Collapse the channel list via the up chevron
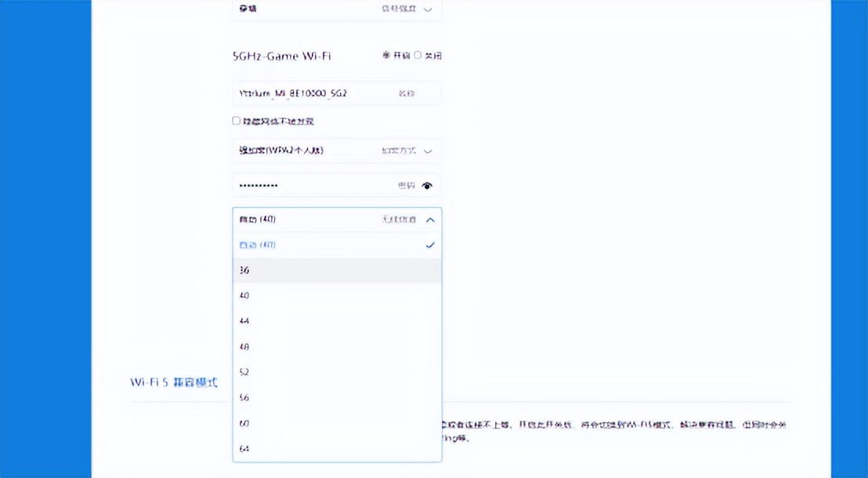Image resolution: width=868 pixels, height=478 pixels. pos(429,220)
